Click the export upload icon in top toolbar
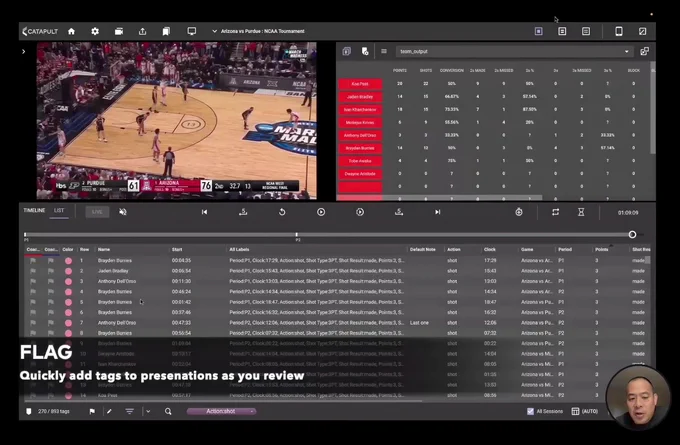The image size is (680, 445). tap(142, 31)
